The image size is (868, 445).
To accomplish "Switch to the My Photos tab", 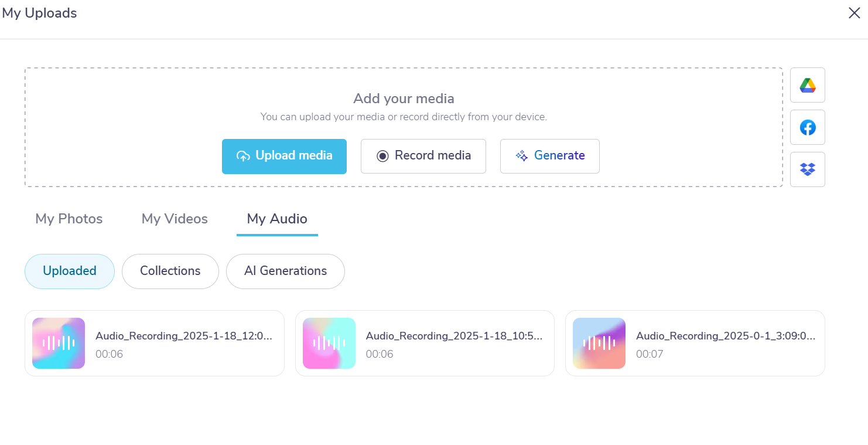I will (69, 219).
